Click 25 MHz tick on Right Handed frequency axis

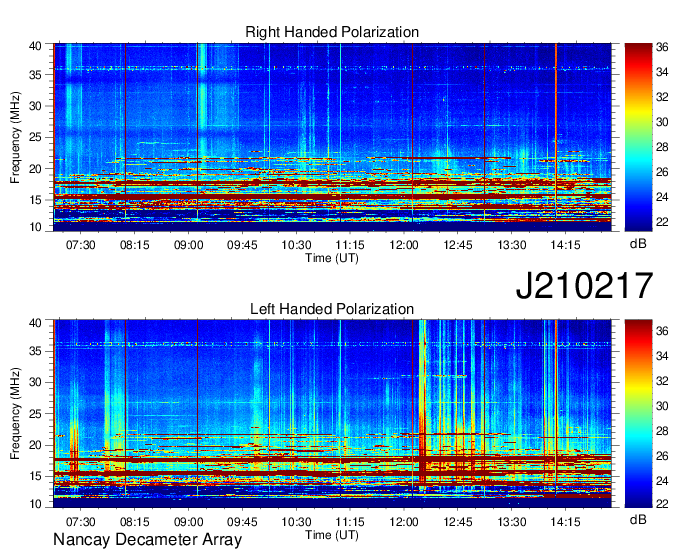(x=36, y=137)
